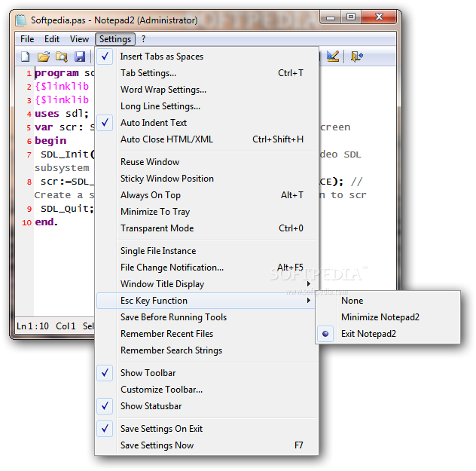Viewport: 476px width, 471px height.
Task: Open Customize Toolbar dialog
Action: coord(207,390)
